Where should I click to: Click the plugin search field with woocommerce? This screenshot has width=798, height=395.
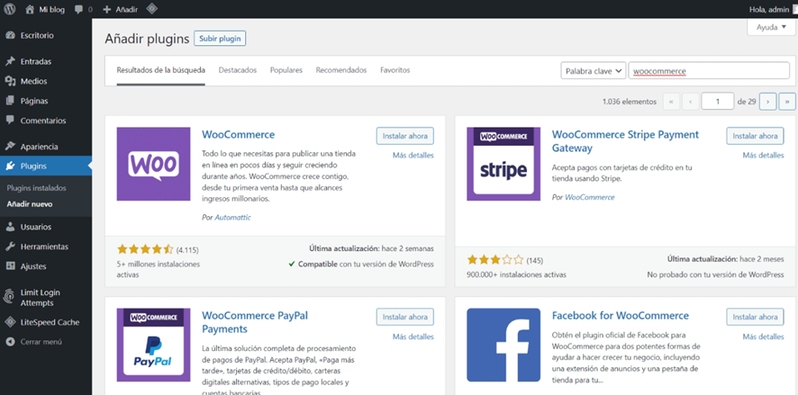[x=709, y=71]
